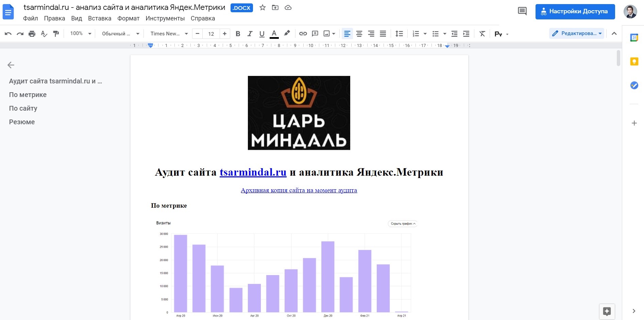Click the paint format tool
The height and width of the screenshot is (320, 644).
click(x=56, y=33)
